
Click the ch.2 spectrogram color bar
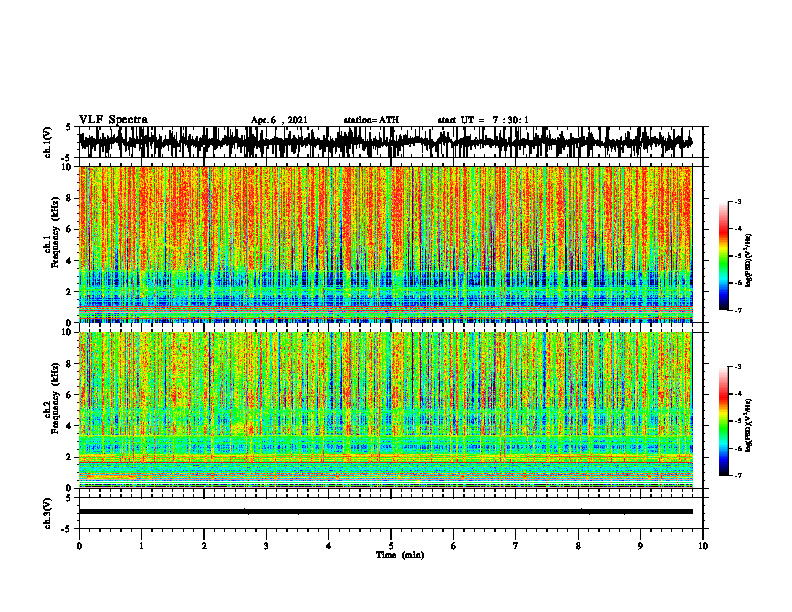[724, 421]
